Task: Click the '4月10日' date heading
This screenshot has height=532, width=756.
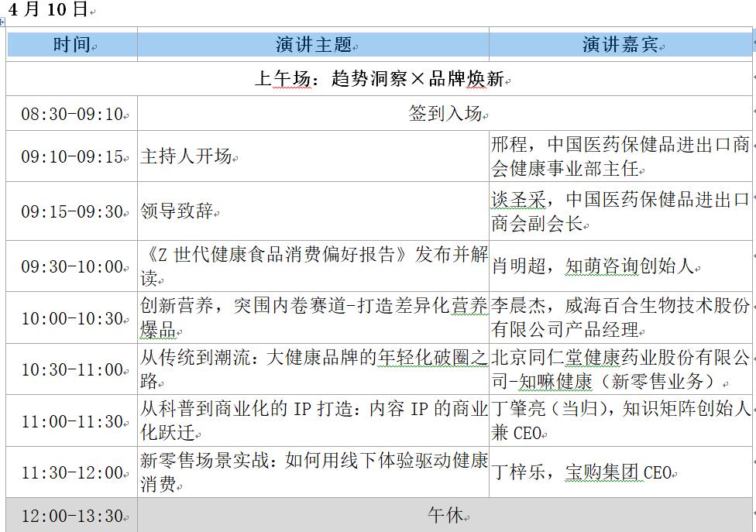Action: coord(48,9)
